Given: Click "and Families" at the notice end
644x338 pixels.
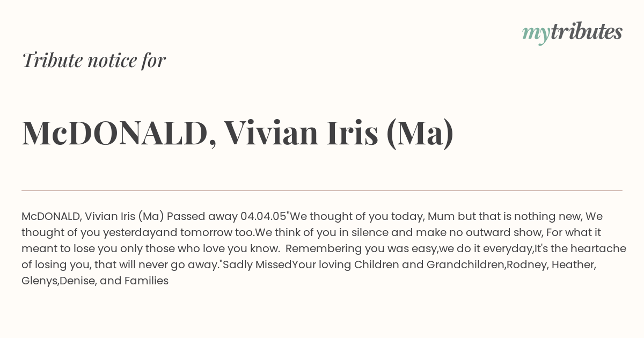Looking at the screenshot, I should (134, 281).
